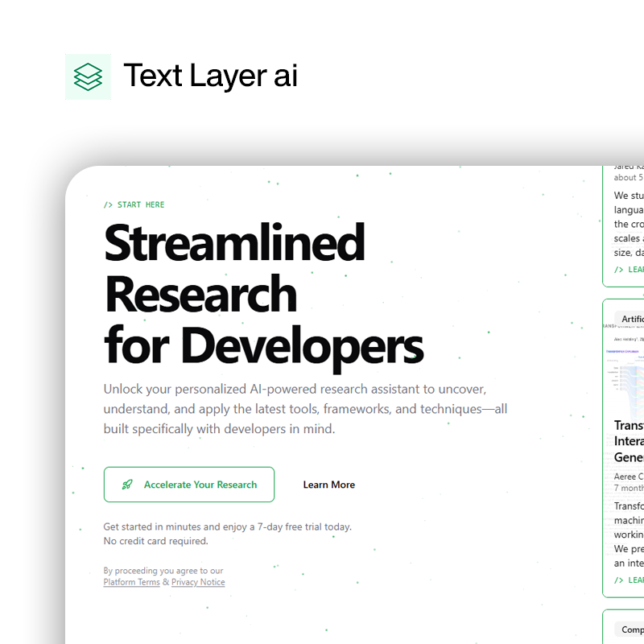The image size is (644, 644).
Task: Open the Learn More link
Action: [x=329, y=485]
